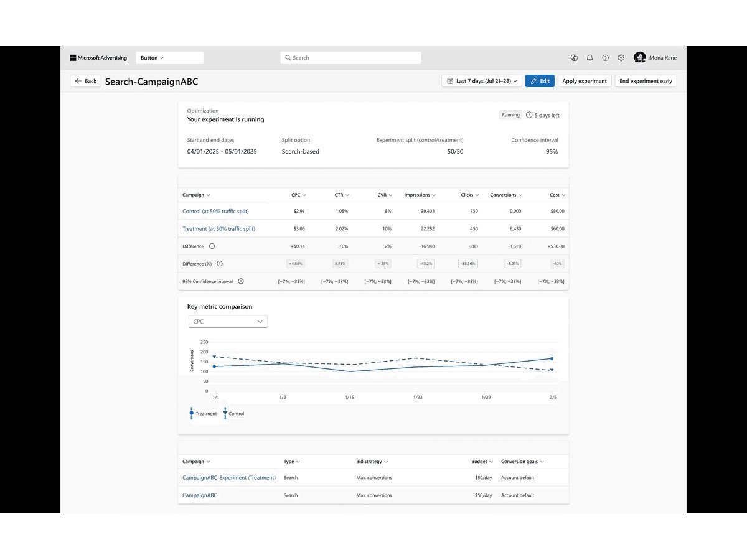Click the Mona Kane user name
The height and width of the screenshot is (560, 747).
[x=663, y=58]
